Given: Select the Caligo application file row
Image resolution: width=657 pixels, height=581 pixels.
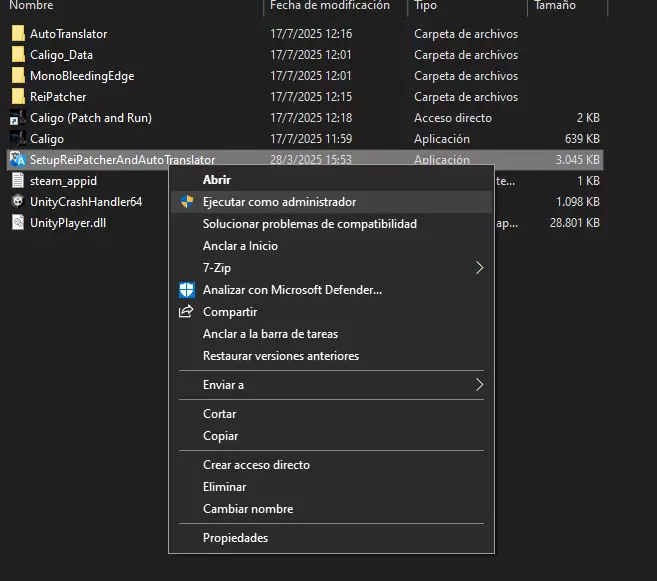Looking at the screenshot, I should (47, 139).
